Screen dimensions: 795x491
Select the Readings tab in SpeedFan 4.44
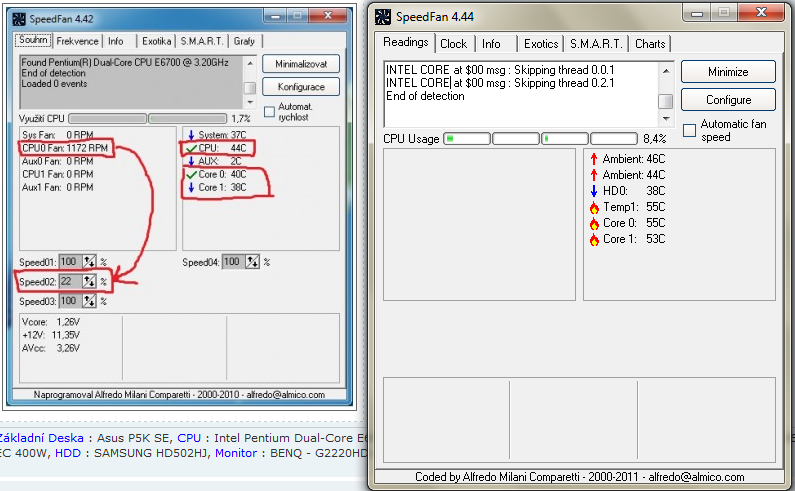pos(406,42)
